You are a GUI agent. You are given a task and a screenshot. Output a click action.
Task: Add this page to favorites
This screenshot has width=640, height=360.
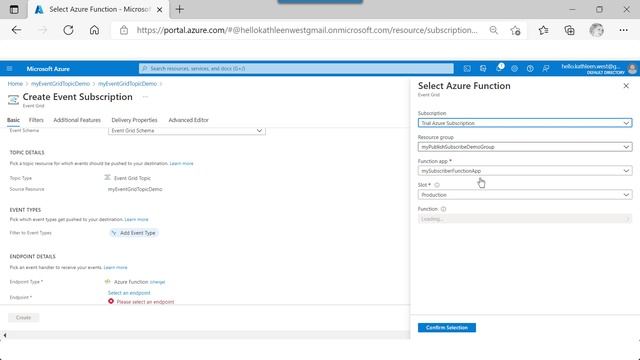point(516,30)
